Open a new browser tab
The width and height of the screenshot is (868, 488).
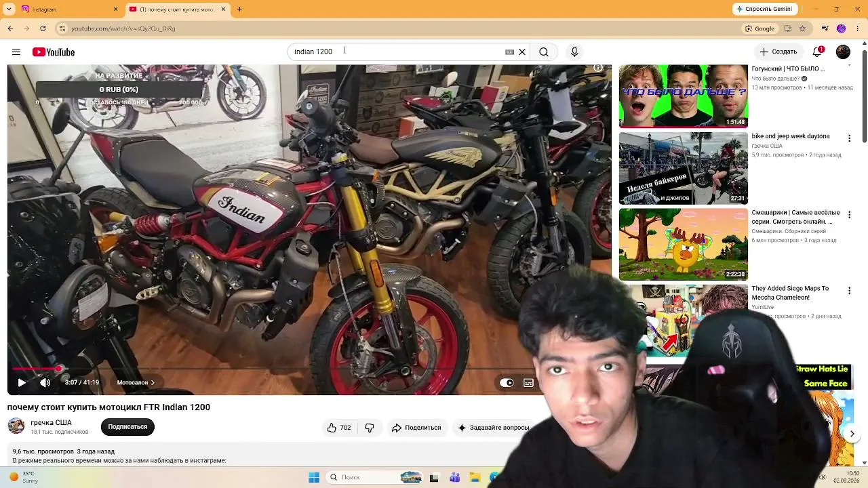coord(239,9)
